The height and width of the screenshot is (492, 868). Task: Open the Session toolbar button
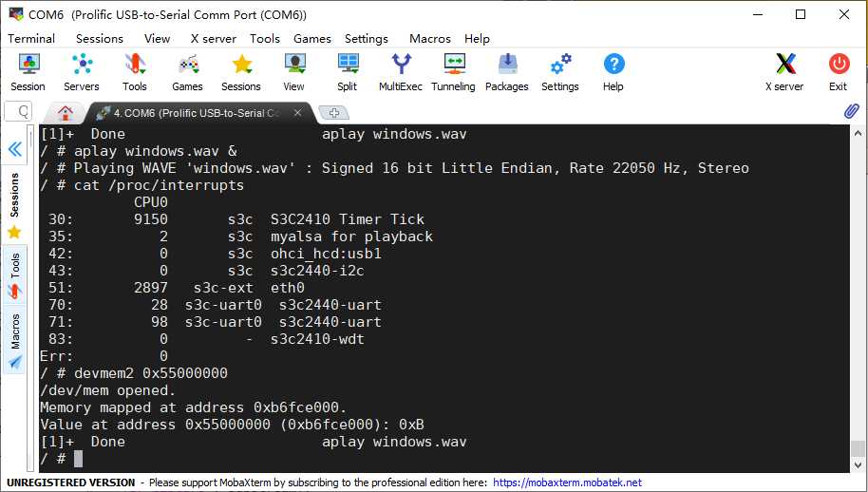point(28,71)
